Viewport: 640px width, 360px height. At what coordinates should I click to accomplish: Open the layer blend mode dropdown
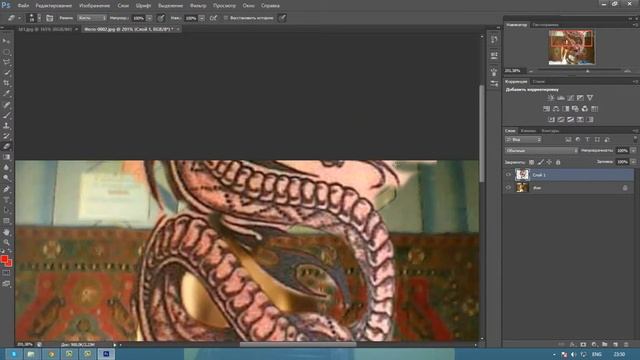click(x=541, y=151)
